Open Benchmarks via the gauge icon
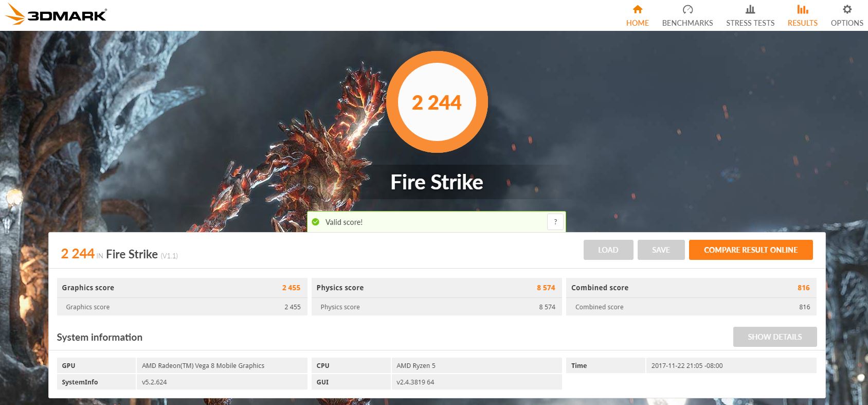 point(687,9)
